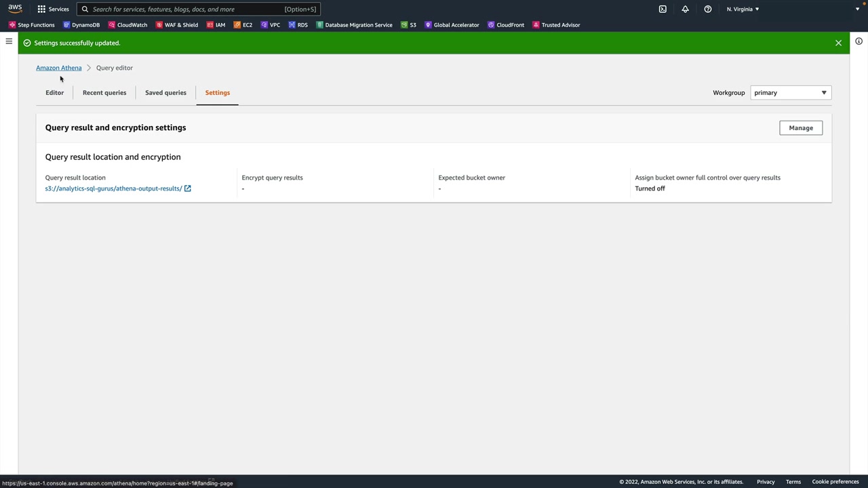
Task: Click the "Query result location and encryption" subheading
Action: [113, 157]
